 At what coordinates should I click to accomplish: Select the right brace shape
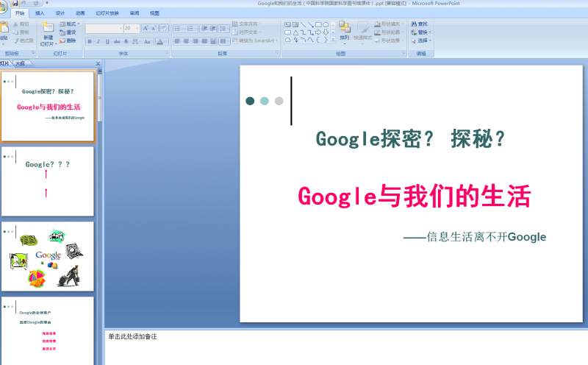pyautogui.click(x=326, y=40)
